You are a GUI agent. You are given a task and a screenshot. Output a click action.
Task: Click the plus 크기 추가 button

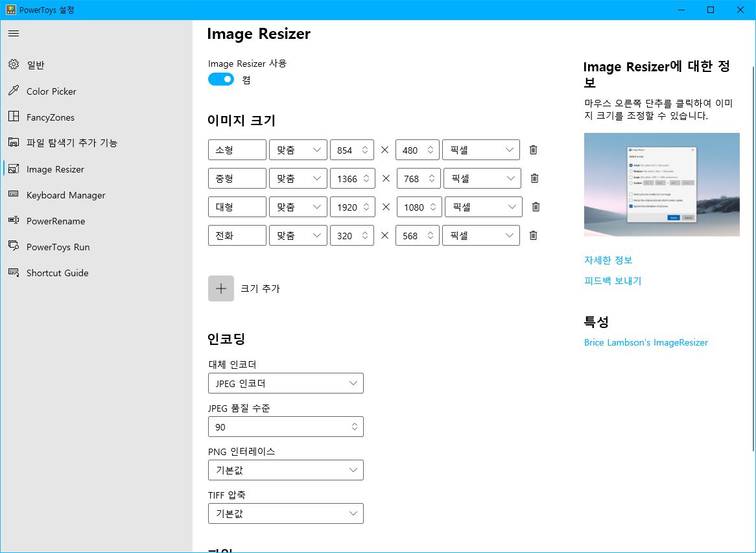pyautogui.click(x=221, y=288)
